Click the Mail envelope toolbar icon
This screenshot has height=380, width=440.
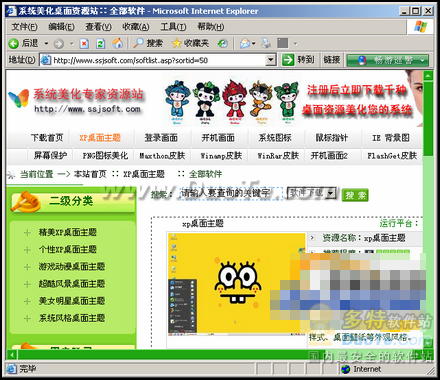(245, 43)
